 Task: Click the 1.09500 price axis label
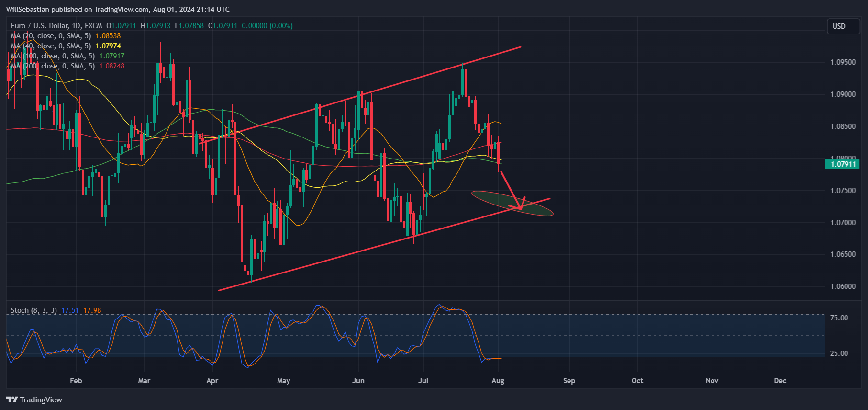pyautogui.click(x=843, y=62)
